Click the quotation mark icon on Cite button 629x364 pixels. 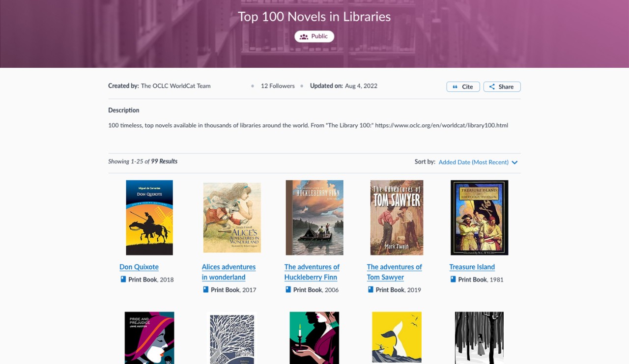click(x=456, y=86)
